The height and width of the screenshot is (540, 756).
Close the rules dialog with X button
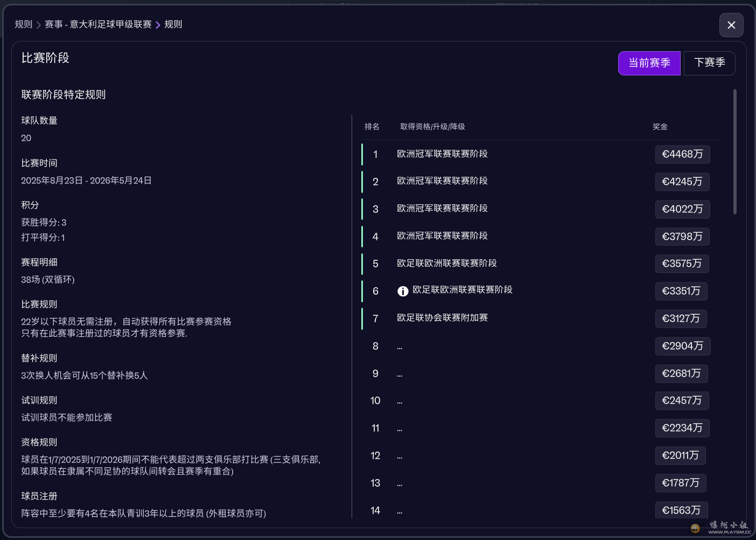pos(731,25)
